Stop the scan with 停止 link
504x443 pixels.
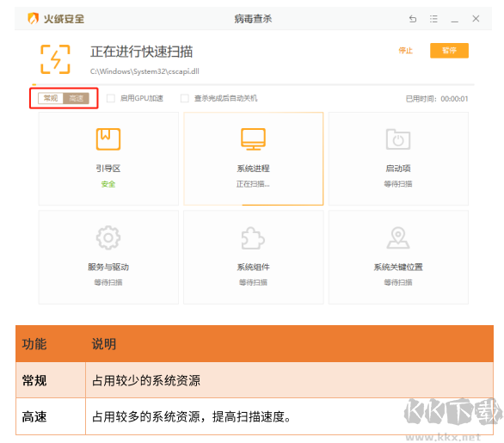(x=406, y=51)
